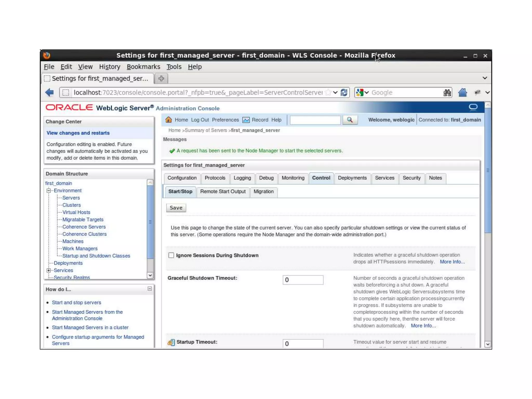Switch to the Notes tab
The image size is (532, 399).
435,178
